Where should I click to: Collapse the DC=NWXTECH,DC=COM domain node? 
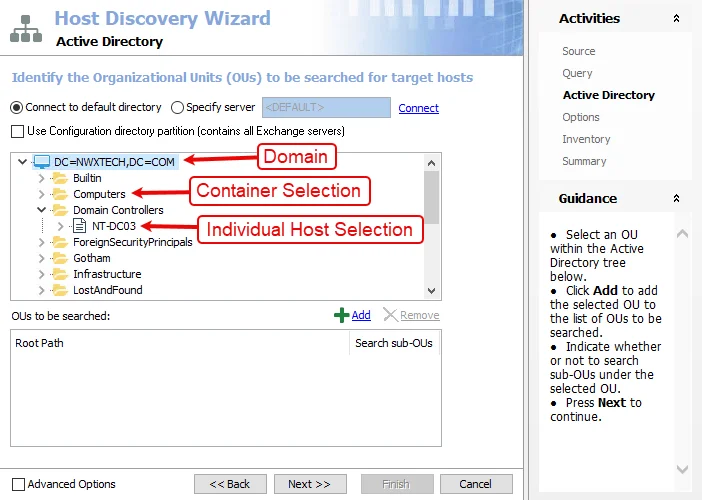click(x=22, y=162)
